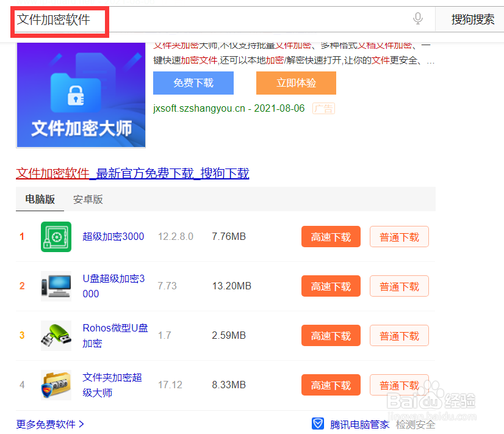Image resolution: width=504 pixels, height=434 pixels.
Task: Open 文件加密软件_最新官方免费下载_搜狗下载 result link
Action: click(132, 173)
